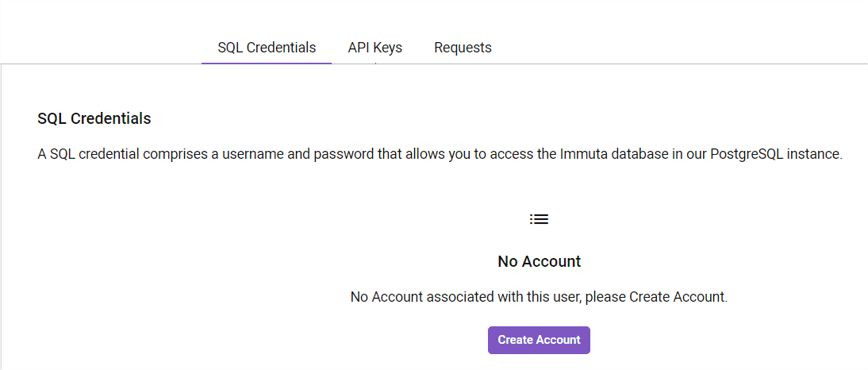This screenshot has height=370, width=868.
Task: Open the Requests tab
Action: click(x=463, y=48)
